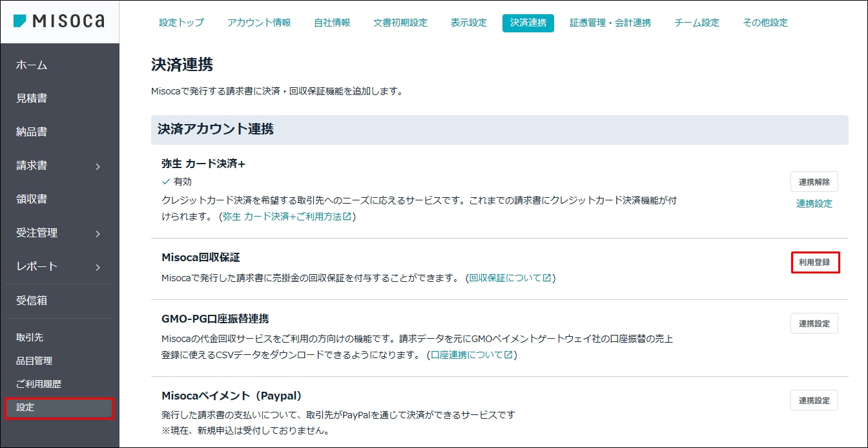The width and height of the screenshot is (868, 448).
Task: Click 利用登録 for Misoca回収保証
Action: tap(815, 262)
